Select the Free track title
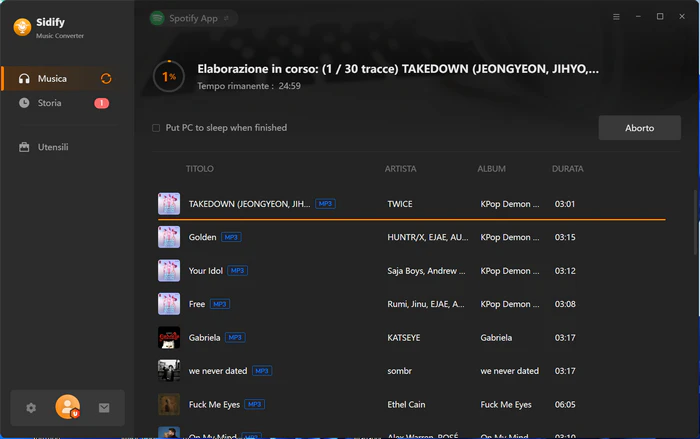 [x=196, y=304]
